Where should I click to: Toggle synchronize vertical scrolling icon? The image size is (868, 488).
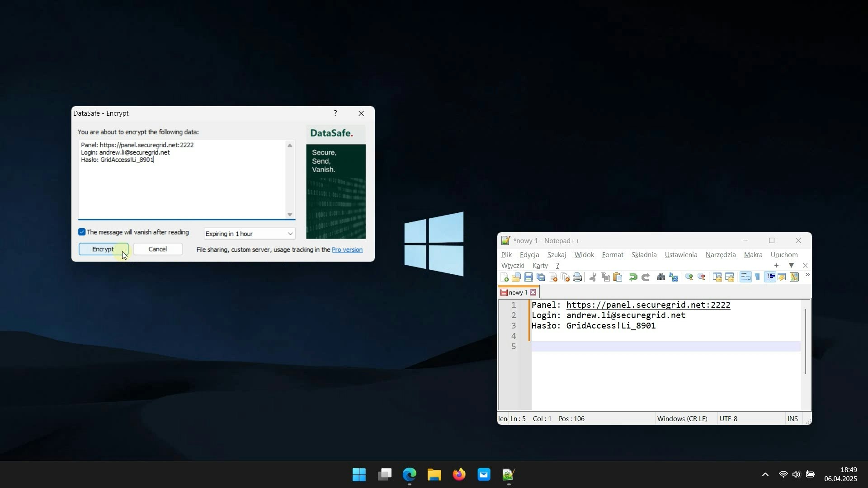coord(717,277)
